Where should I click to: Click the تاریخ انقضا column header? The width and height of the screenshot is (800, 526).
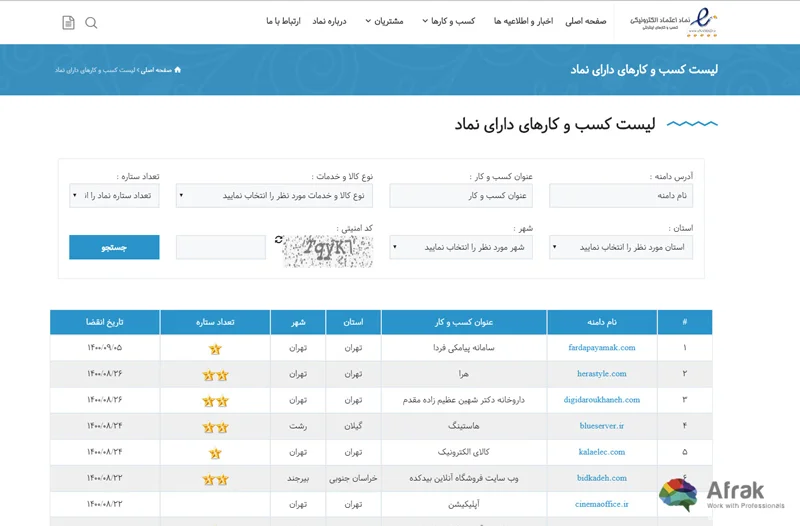(105, 322)
